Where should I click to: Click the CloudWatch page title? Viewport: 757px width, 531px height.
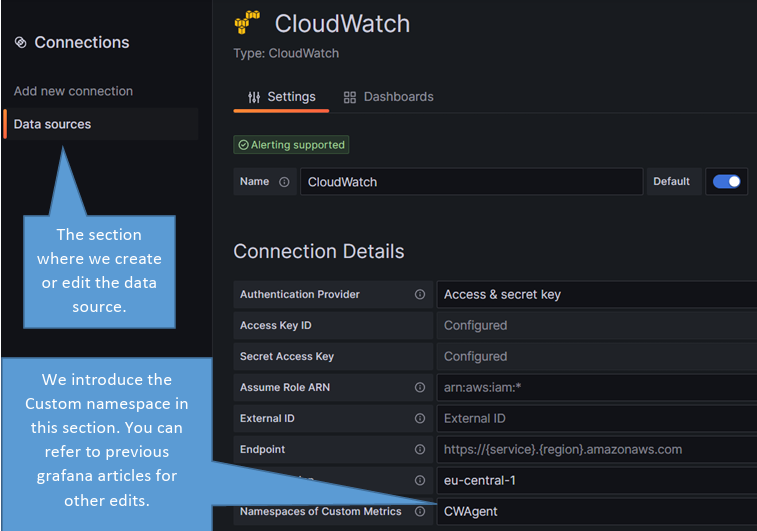(x=342, y=24)
